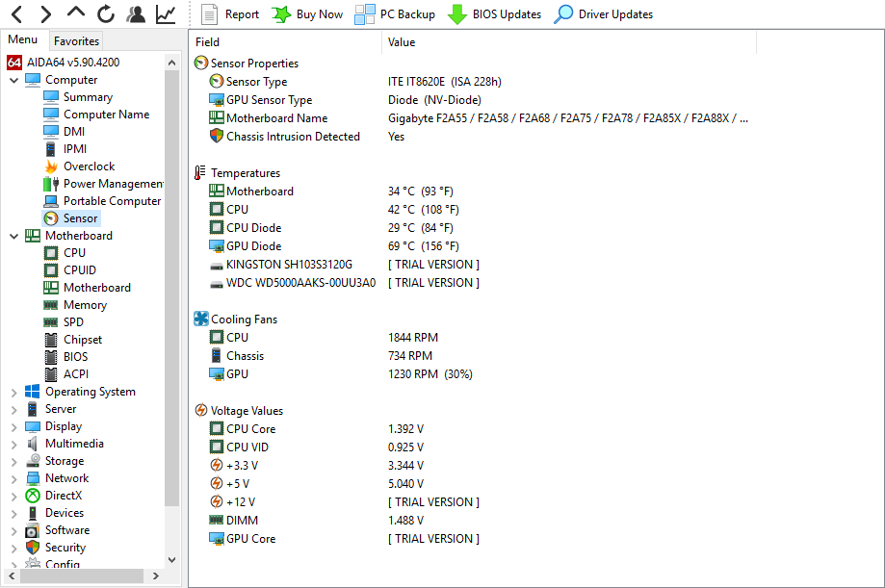The width and height of the screenshot is (885, 588).
Task: Select the Storage disk icon
Action: click(x=32, y=461)
